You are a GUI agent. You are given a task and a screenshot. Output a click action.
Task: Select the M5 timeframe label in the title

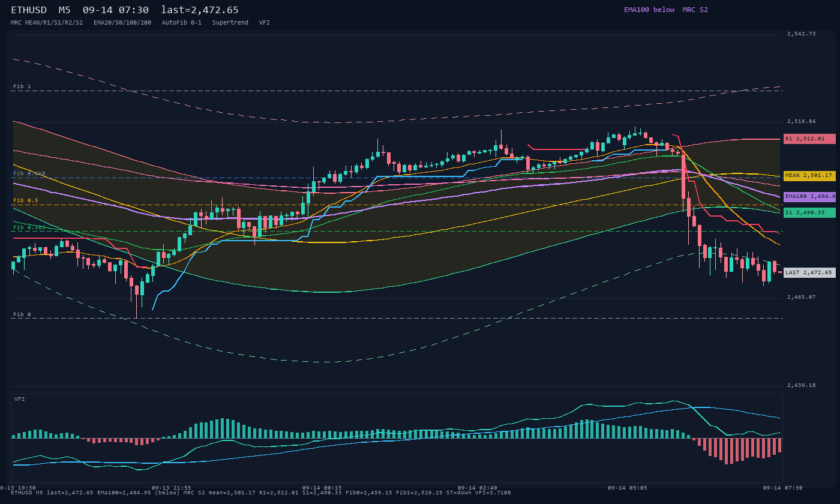pyautogui.click(x=65, y=10)
